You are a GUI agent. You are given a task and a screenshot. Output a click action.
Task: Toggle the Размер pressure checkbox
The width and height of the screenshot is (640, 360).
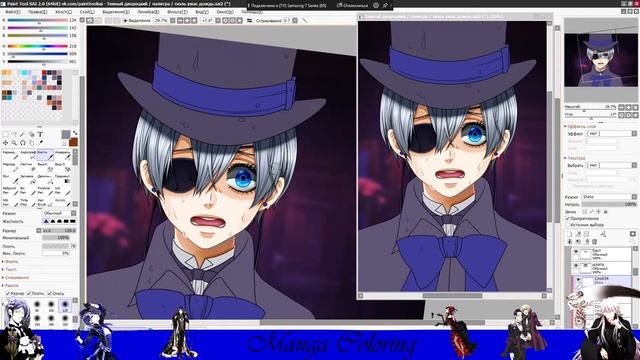pos(8,293)
